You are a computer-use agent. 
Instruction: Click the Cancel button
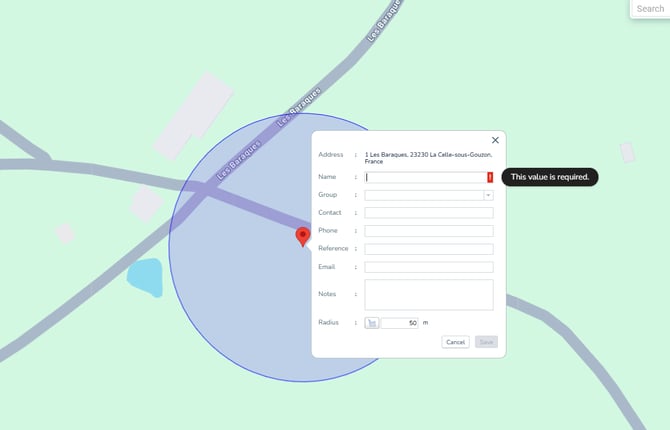456,342
